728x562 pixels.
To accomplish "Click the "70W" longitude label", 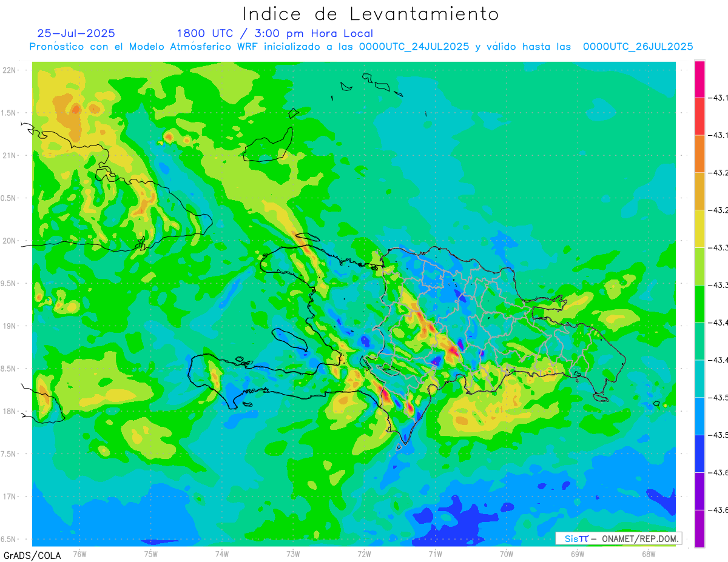I will click(x=506, y=554).
